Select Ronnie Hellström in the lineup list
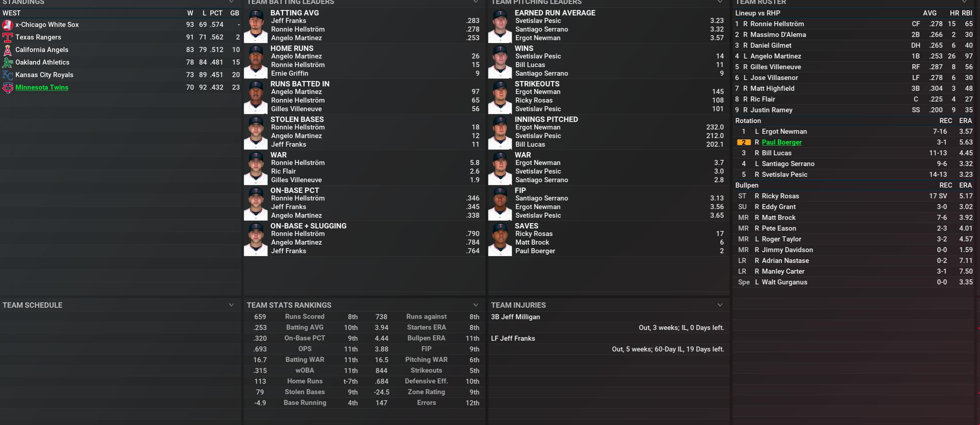Image resolution: width=980 pixels, height=425 pixels. [x=777, y=24]
